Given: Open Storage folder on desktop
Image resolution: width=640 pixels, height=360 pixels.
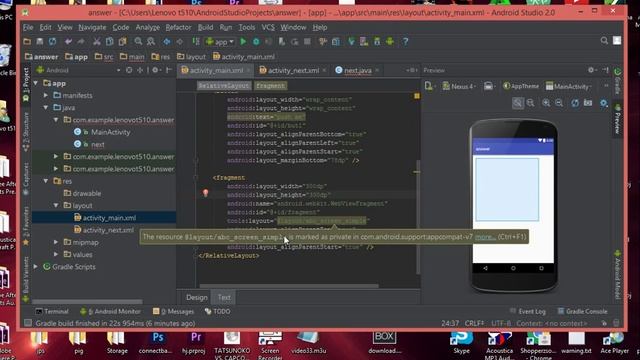Looking at the screenshot, I should point(117,342).
